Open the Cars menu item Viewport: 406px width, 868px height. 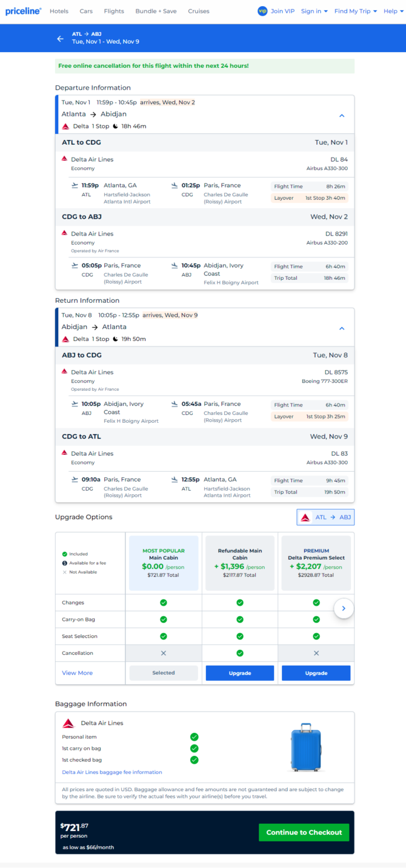(x=86, y=11)
